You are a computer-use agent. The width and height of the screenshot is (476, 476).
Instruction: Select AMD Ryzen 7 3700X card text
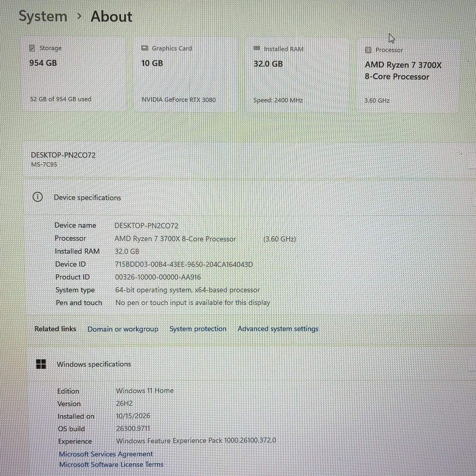click(x=403, y=71)
